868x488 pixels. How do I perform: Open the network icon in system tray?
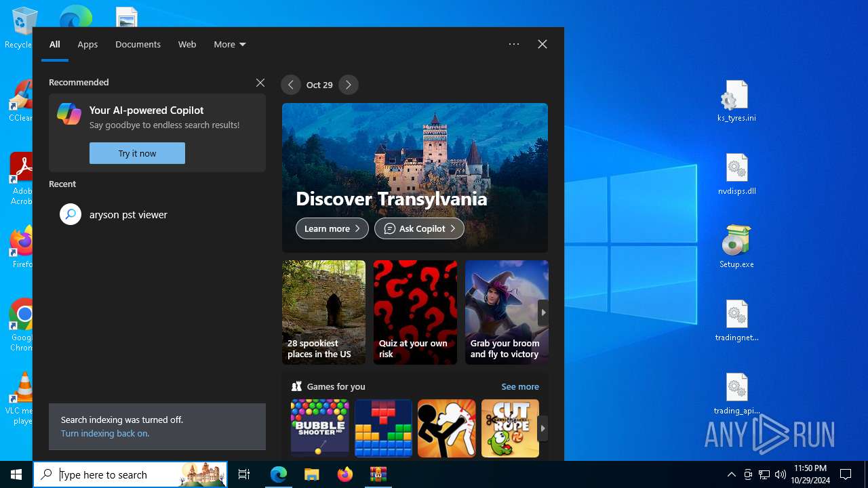764,474
